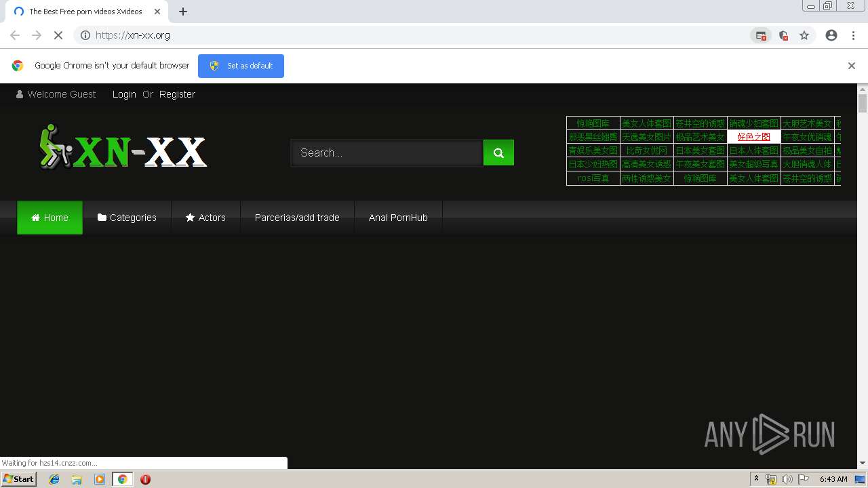Dismiss the default browser info bar
868x488 pixels.
(851, 66)
